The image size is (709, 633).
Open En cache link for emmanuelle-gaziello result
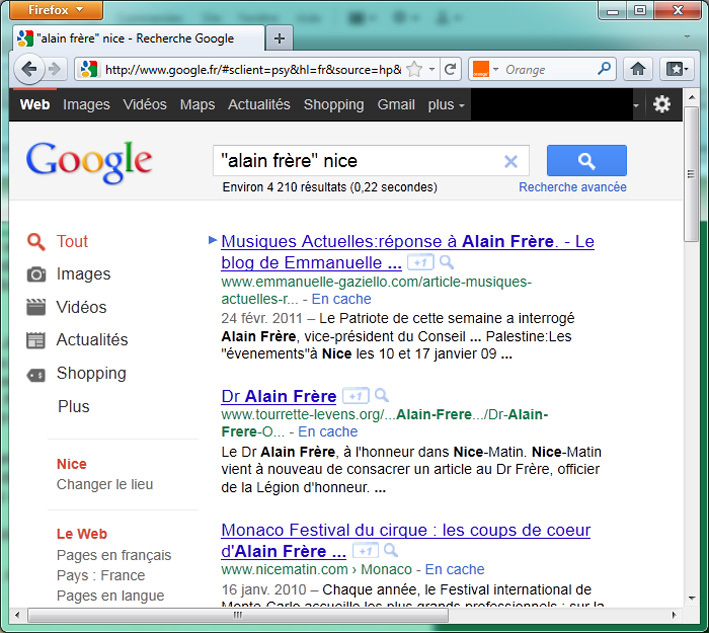click(341, 299)
